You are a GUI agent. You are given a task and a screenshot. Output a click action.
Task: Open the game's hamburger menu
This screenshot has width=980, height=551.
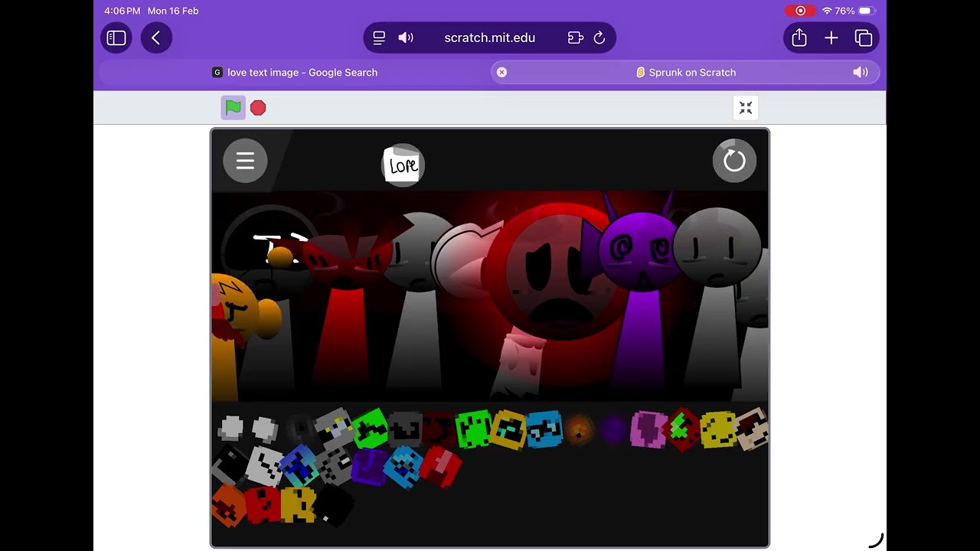[x=245, y=161]
